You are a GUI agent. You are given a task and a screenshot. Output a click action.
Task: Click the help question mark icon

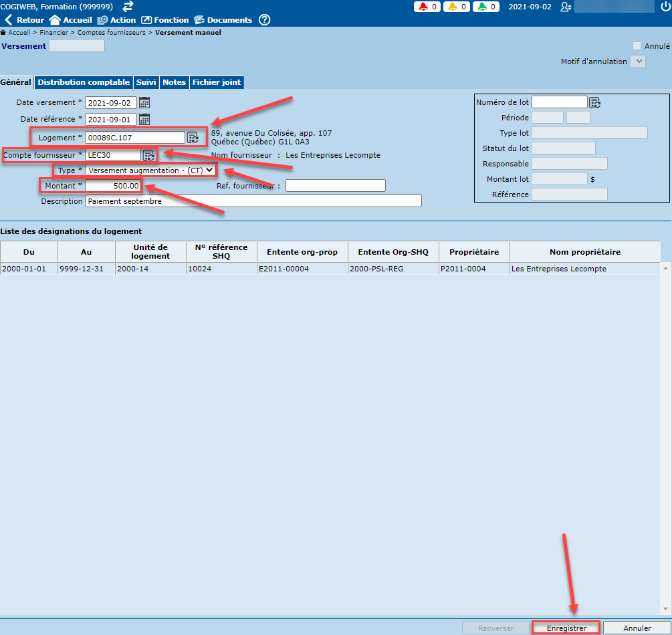tap(265, 20)
